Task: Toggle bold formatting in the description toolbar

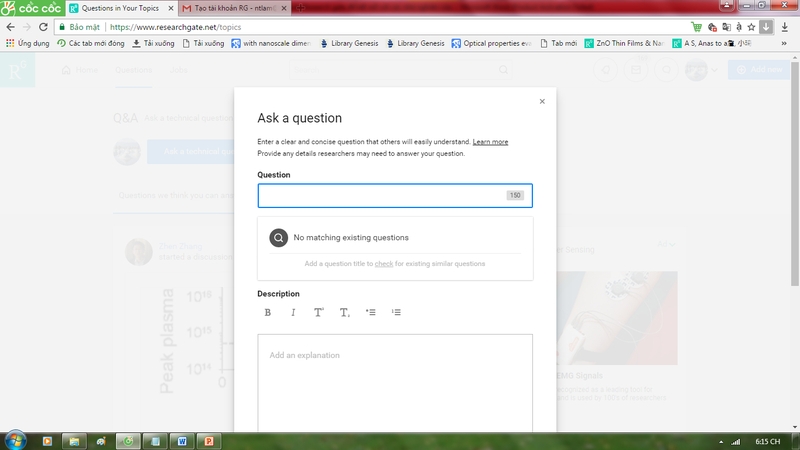Action: [267, 312]
